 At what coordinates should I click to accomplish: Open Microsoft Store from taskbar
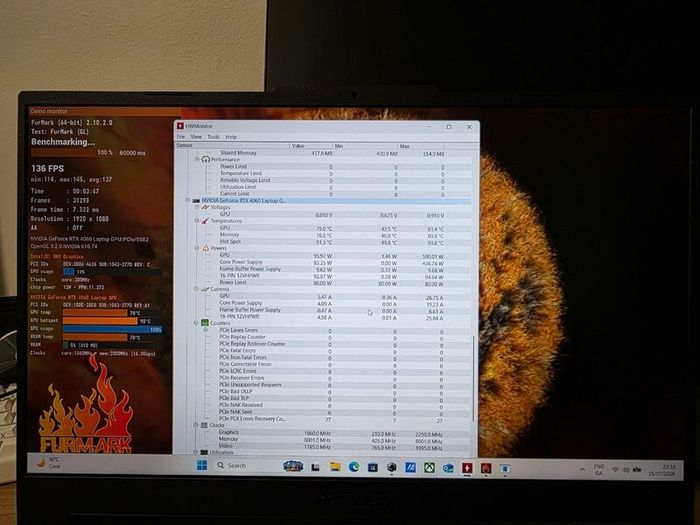(373, 467)
